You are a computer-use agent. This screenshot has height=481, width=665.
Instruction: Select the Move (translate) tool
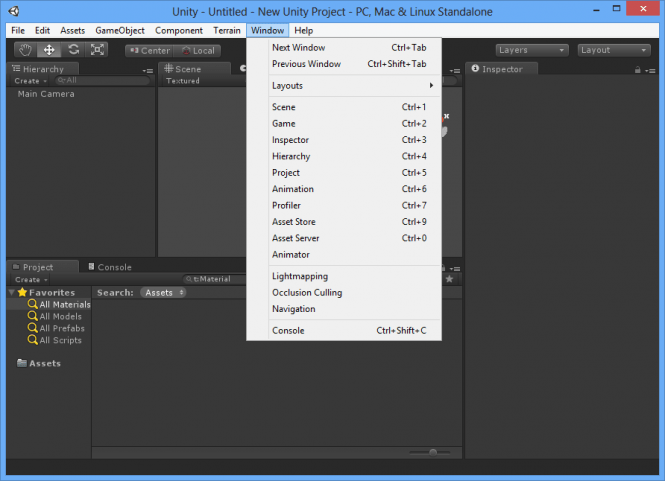point(49,50)
